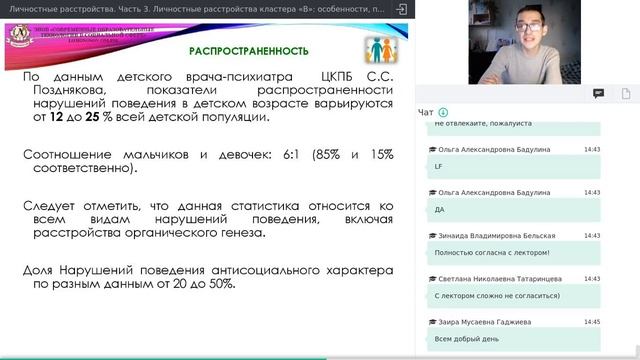The width and height of the screenshot is (640, 360).
Task: Click graduation cap icon next to Гаджиева
Action: point(433,322)
